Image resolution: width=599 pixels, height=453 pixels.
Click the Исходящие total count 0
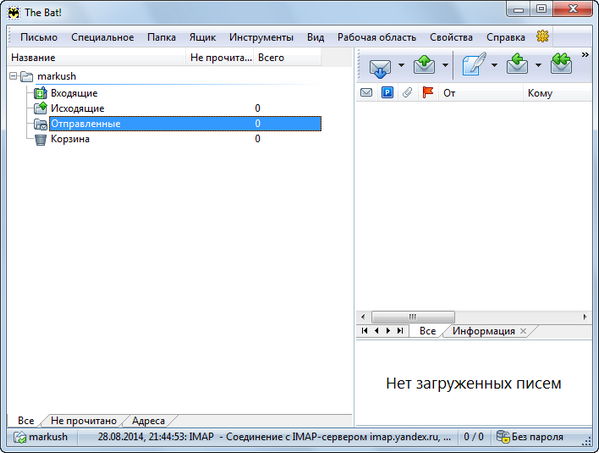(257, 108)
